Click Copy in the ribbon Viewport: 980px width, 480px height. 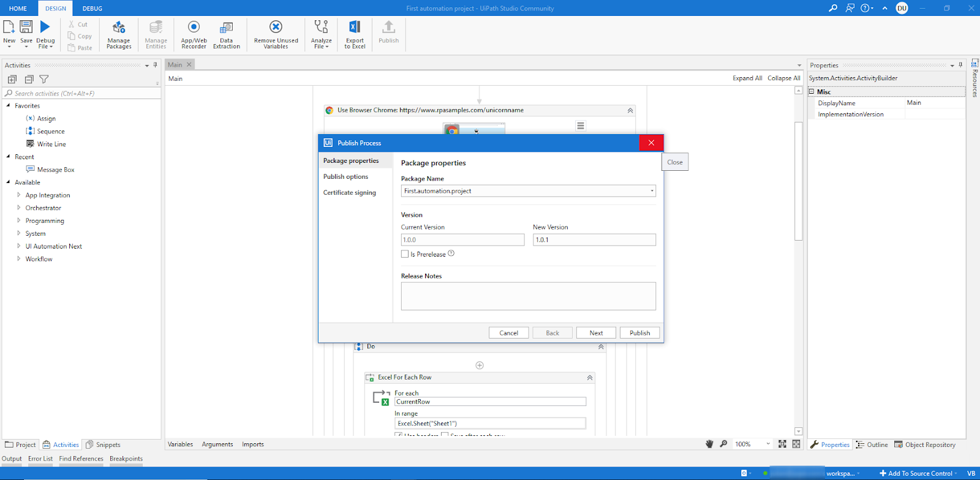80,36
